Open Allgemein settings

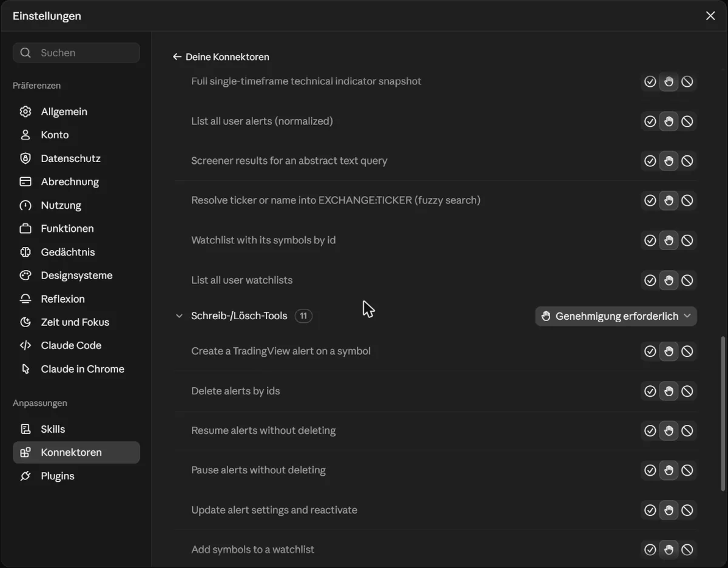[76, 112]
